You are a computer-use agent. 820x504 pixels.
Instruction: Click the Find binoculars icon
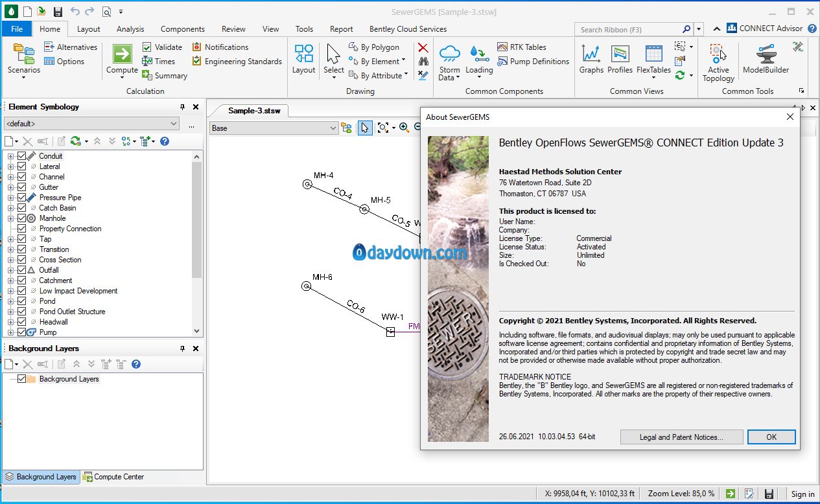tap(423, 62)
